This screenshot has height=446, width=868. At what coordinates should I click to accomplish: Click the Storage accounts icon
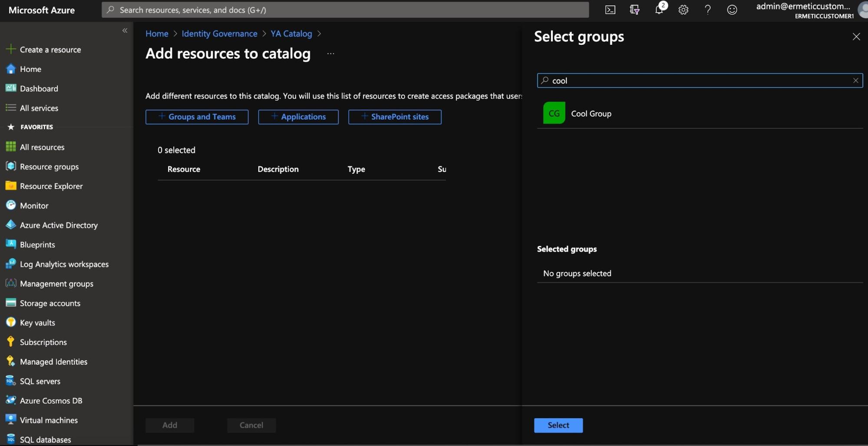(11, 303)
